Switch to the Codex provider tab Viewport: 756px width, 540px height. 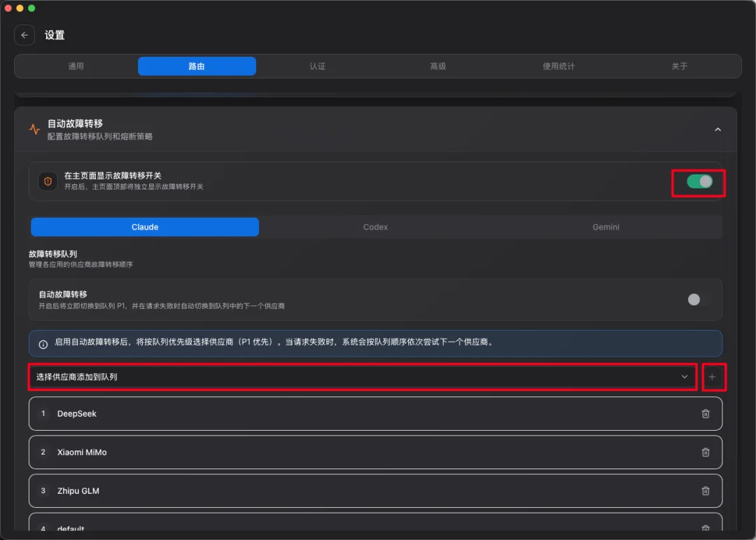click(375, 226)
